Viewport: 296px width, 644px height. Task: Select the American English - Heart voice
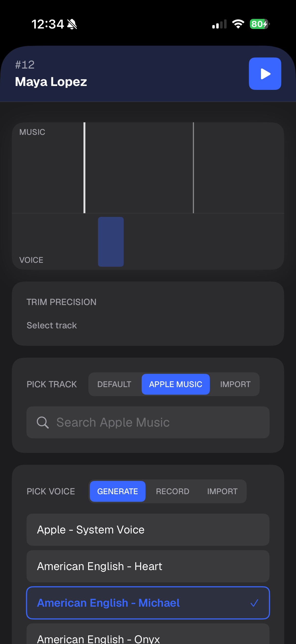coord(148,566)
